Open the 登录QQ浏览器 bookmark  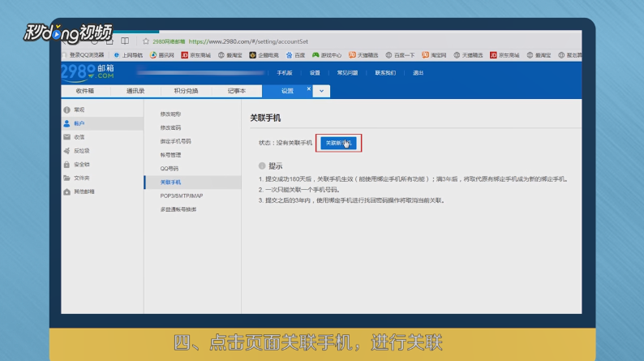coord(84,54)
